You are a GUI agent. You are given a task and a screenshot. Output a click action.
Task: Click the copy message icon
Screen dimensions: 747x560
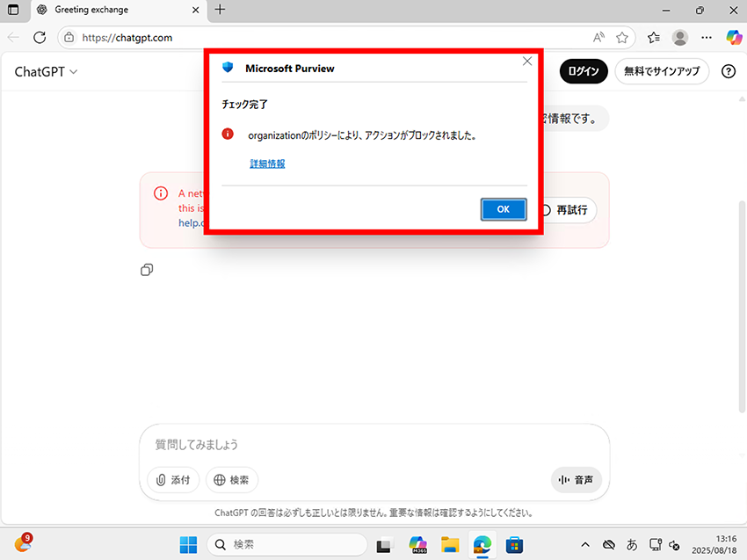[148, 270]
